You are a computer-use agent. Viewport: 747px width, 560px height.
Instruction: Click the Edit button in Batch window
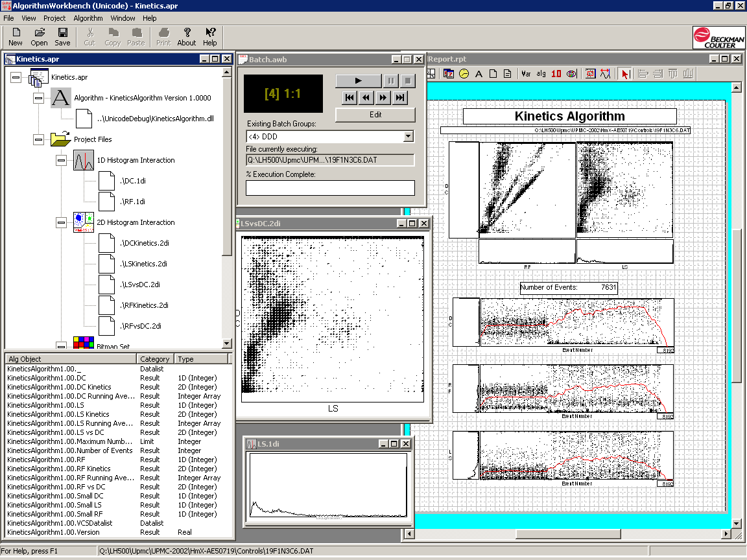[x=375, y=115]
